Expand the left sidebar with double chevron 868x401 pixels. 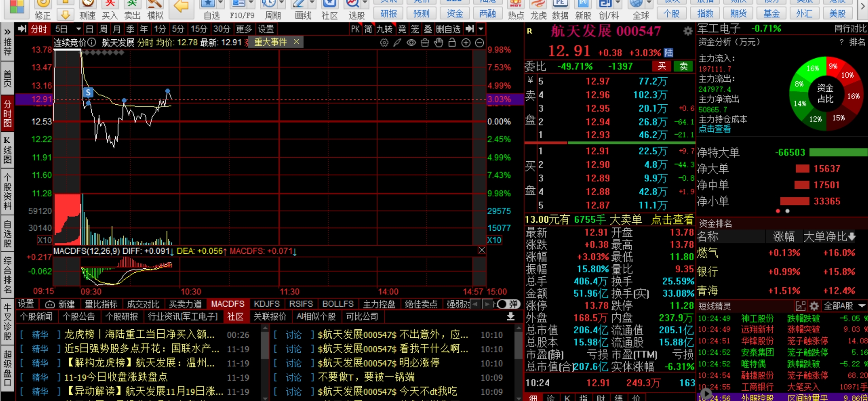pos(7,32)
